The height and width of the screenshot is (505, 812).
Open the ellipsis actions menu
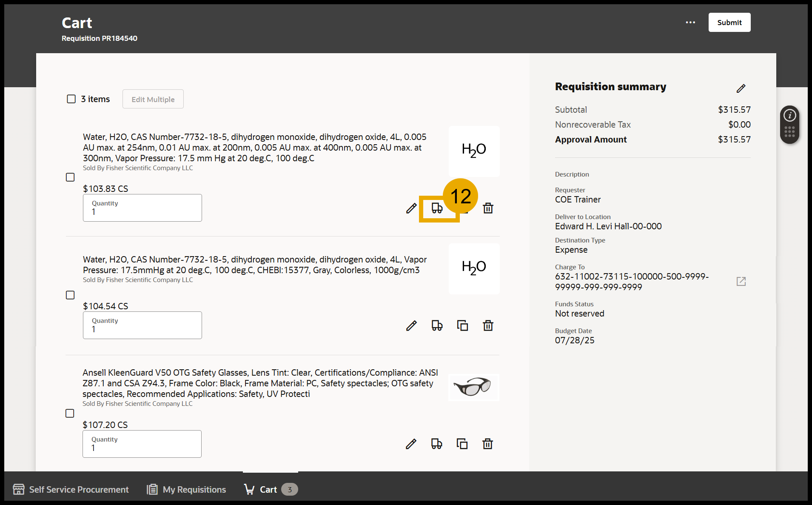pos(690,22)
